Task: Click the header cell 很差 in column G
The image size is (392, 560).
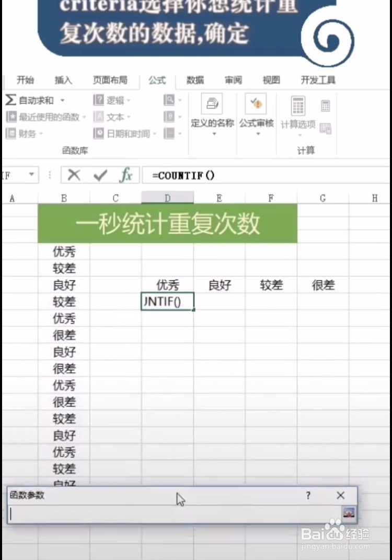Action: pyautogui.click(x=322, y=284)
